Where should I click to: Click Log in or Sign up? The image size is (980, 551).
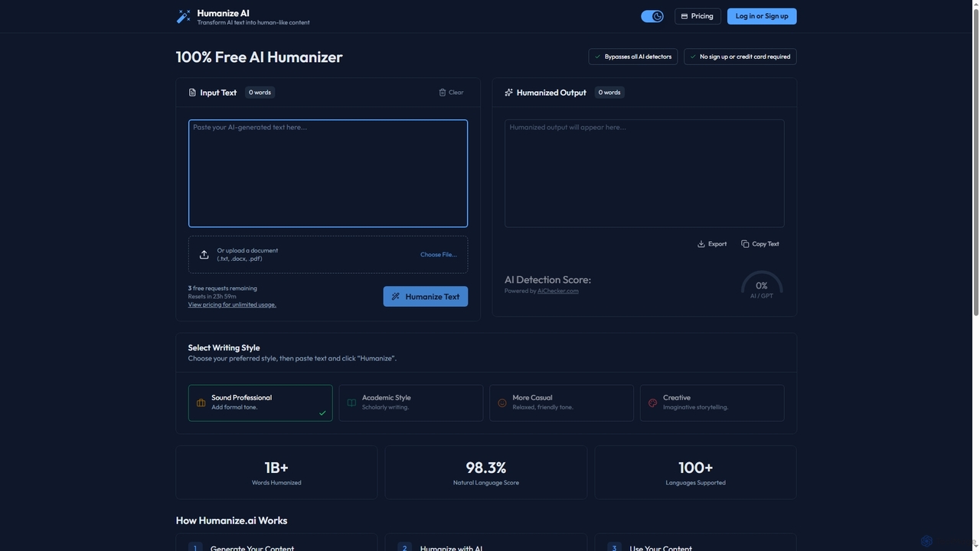tap(762, 16)
